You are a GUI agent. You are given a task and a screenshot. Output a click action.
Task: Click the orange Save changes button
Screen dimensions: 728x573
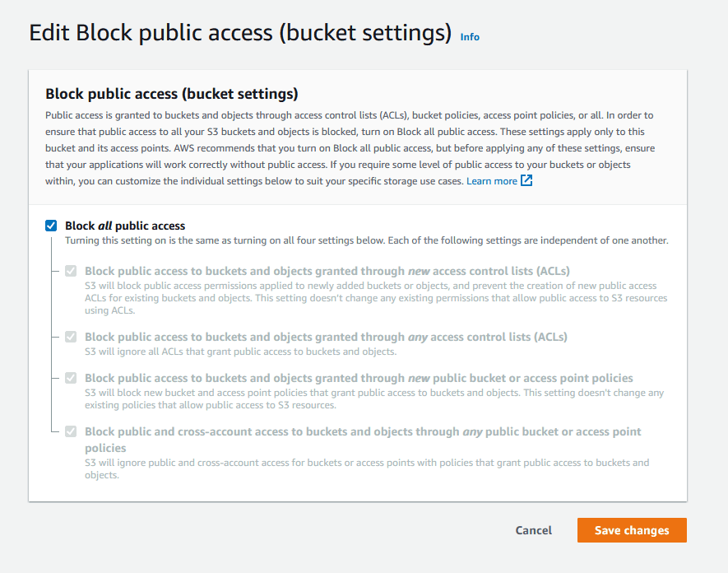(x=632, y=530)
